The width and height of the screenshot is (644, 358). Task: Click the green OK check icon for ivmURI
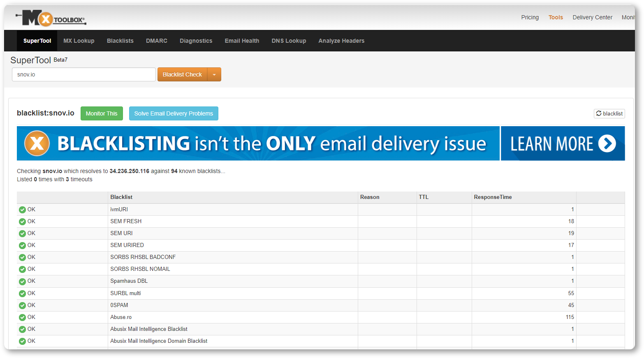click(22, 210)
